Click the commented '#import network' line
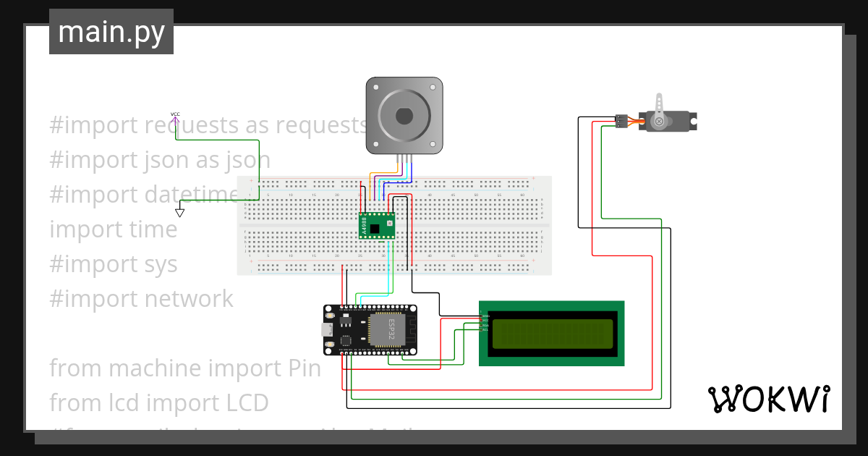 [x=140, y=299]
